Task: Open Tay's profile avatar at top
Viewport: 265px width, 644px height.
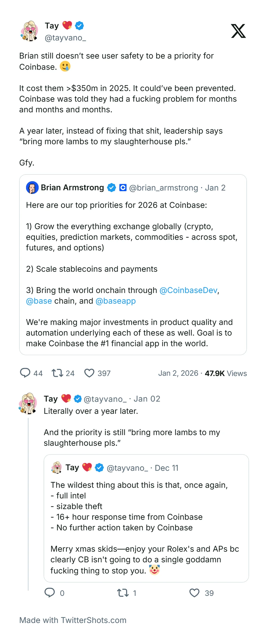Action: click(30, 31)
